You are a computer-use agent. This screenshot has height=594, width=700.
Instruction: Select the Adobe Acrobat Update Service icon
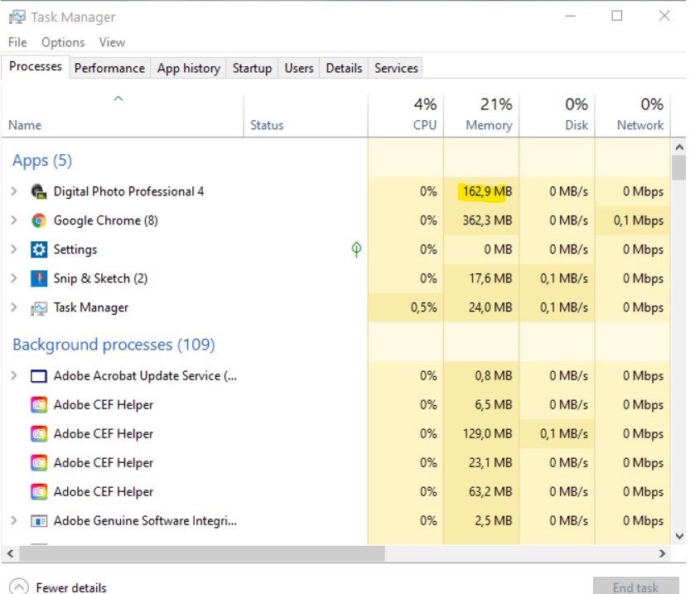coord(39,376)
